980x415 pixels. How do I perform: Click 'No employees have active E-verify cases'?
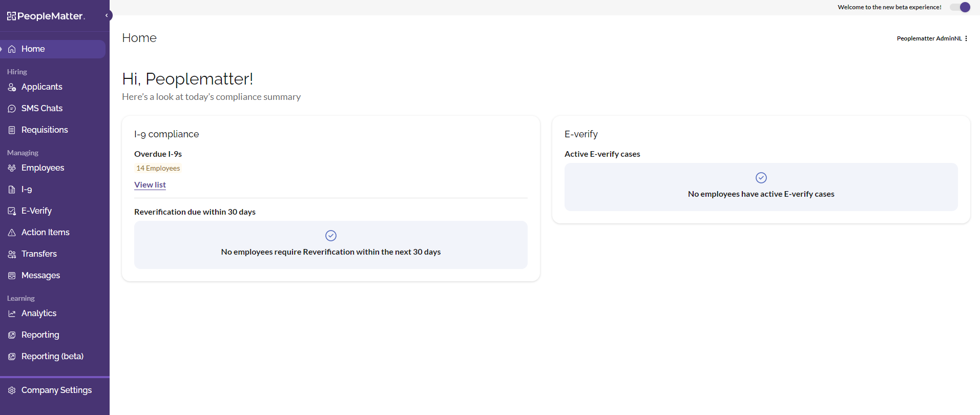tap(761, 194)
